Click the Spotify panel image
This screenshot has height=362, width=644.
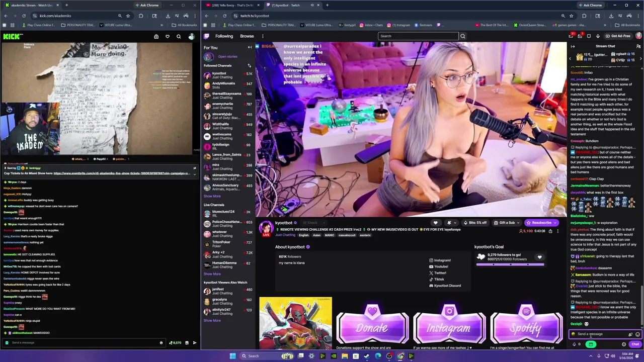(526, 324)
